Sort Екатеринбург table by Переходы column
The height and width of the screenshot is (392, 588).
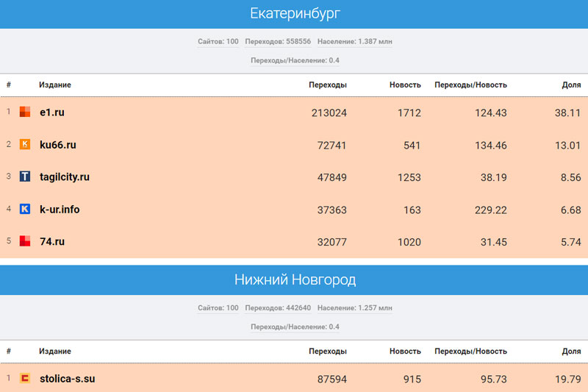coord(328,85)
